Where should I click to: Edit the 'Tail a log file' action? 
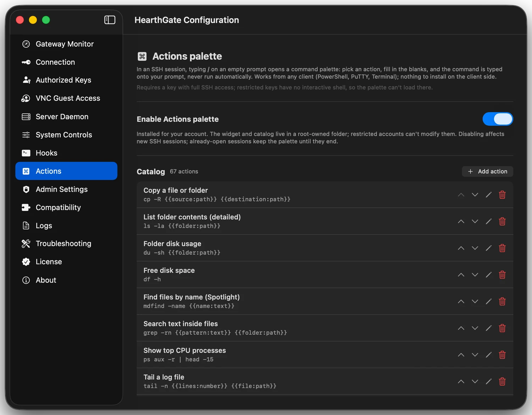coord(488,381)
